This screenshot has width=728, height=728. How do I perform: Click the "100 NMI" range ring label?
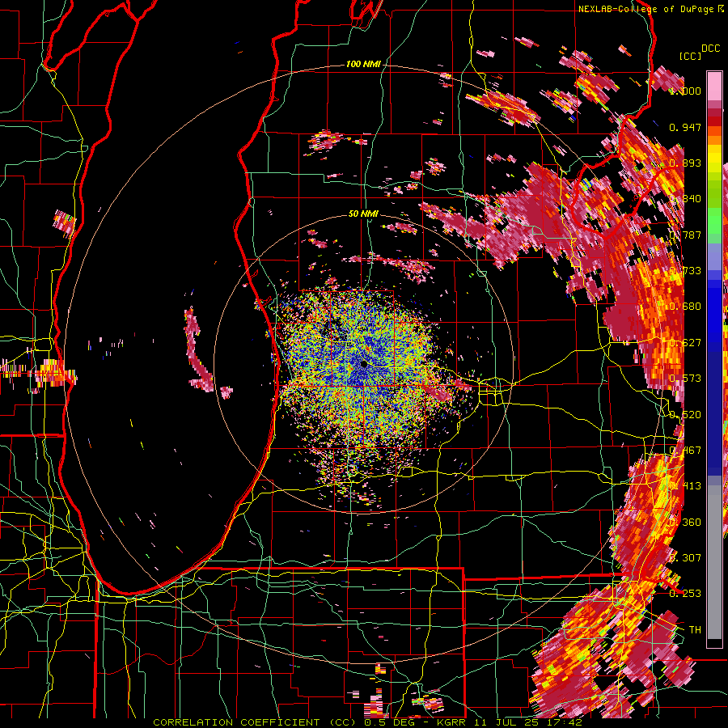click(x=362, y=64)
